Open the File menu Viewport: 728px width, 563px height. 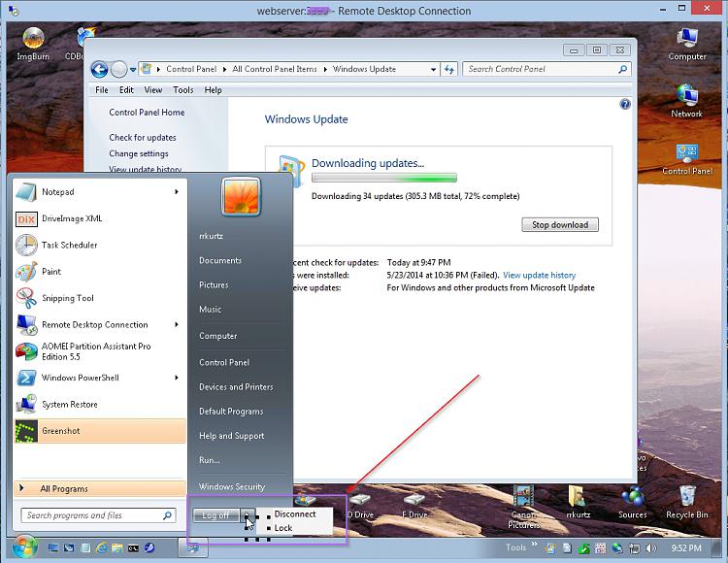coord(102,90)
